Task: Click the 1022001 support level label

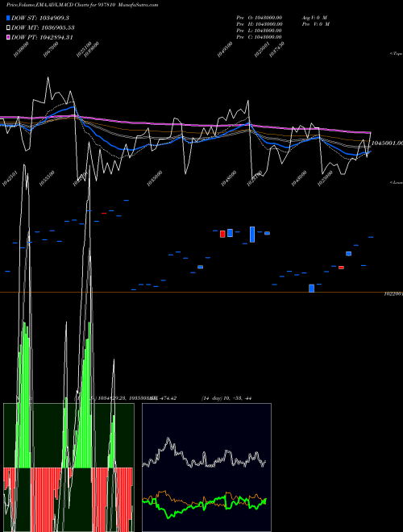Action: (393, 294)
